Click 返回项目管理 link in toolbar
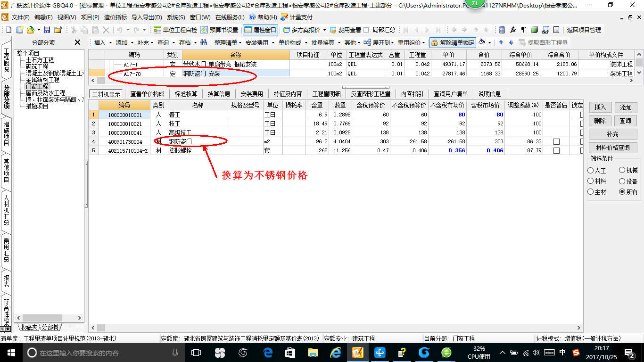The width and height of the screenshot is (644, 362). 584,30
